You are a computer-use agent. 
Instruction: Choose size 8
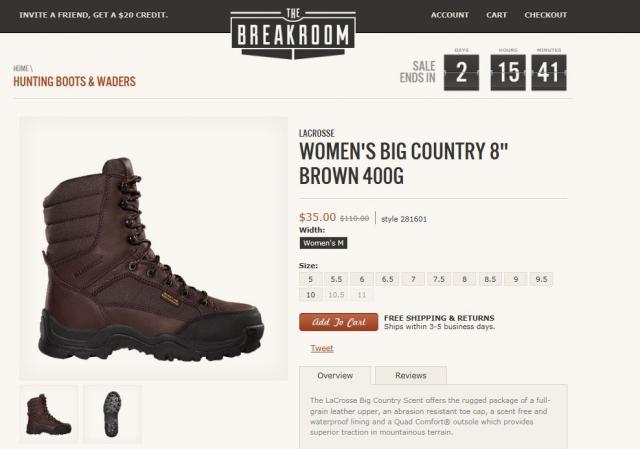(x=464, y=279)
